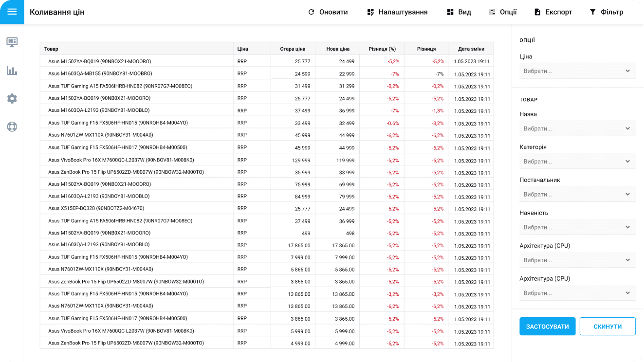The width and height of the screenshot is (644, 362).
Task: Sort by the Стара ціна column header
Action: point(293,49)
